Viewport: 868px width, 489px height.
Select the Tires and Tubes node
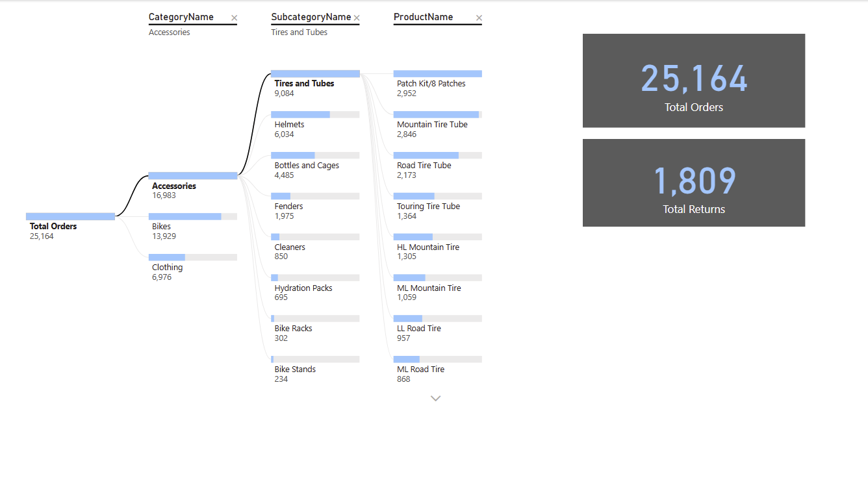pyautogui.click(x=315, y=84)
